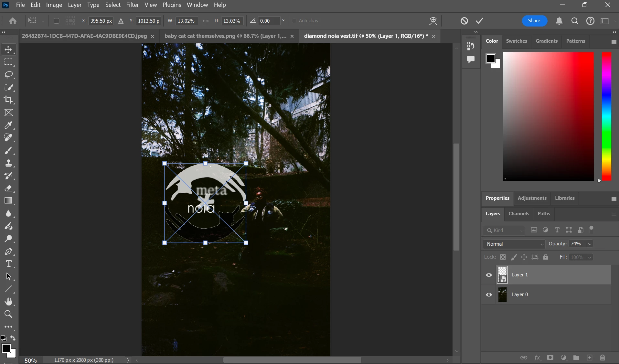The height and width of the screenshot is (364, 619).
Task: Click the X position input field
Action: (101, 21)
